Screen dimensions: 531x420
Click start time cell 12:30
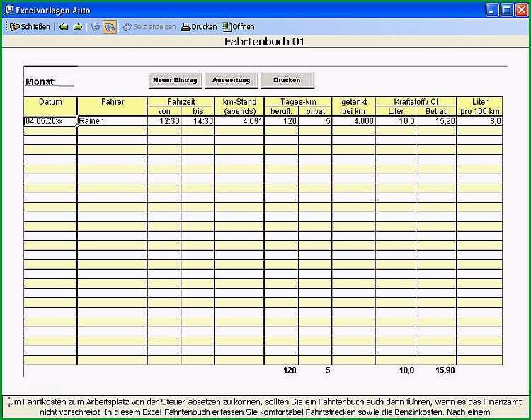(164, 121)
